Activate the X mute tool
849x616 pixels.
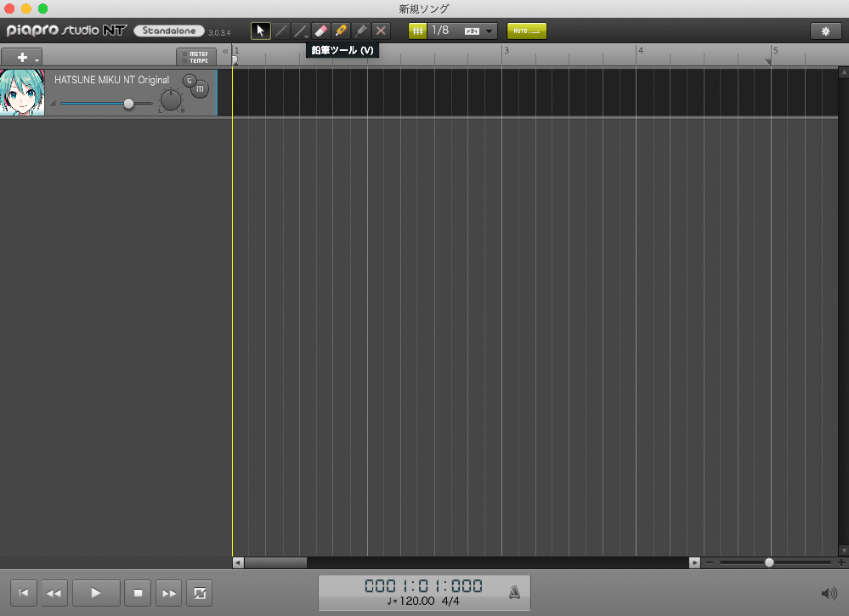tap(381, 31)
